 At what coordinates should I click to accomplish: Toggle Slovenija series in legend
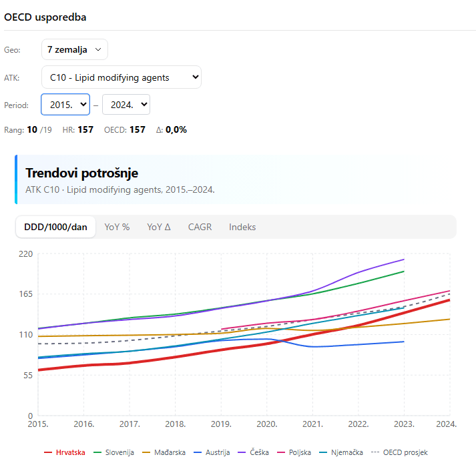tap(119, 452)
